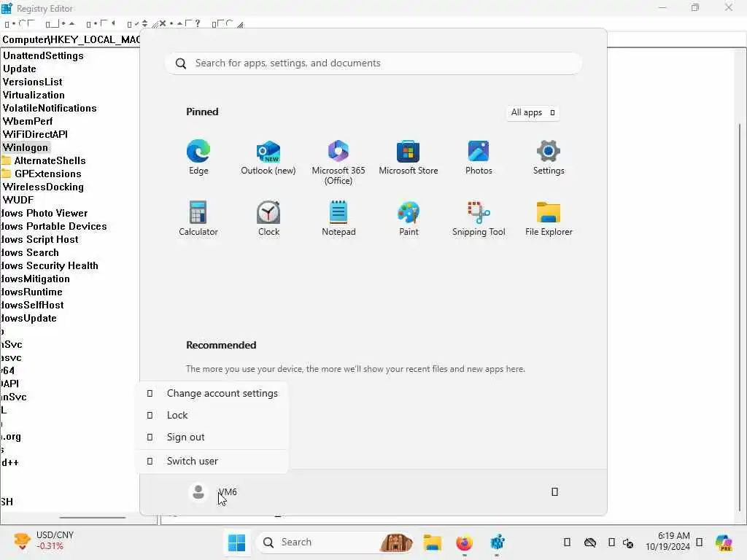Click the registry tree horizontal scrollbar
Viewport: 747px width, 560px height.
[93, 518]
